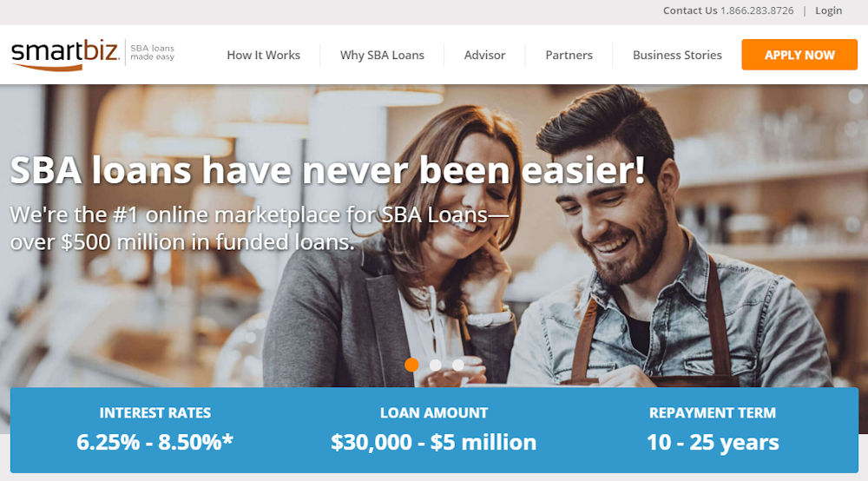868x481 pixels.
Task: Switch to the second carousel slide dot
Action: tap(435, 365)
